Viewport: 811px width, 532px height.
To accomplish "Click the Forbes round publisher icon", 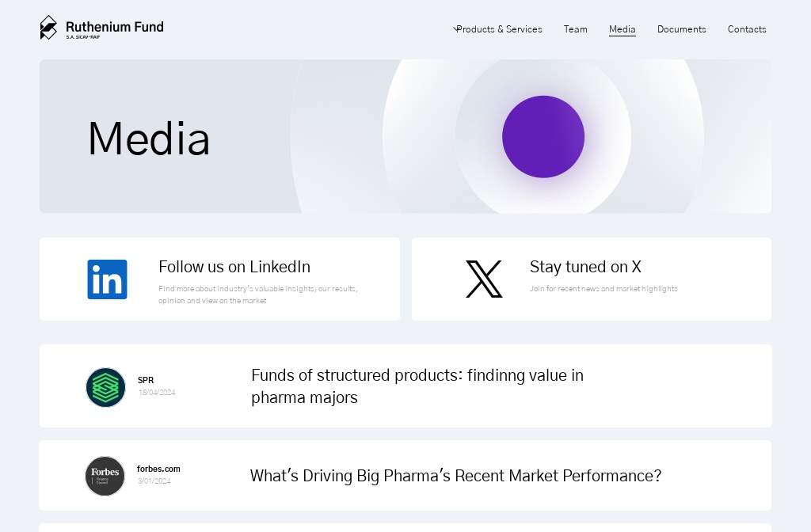I will click(105, 476).
